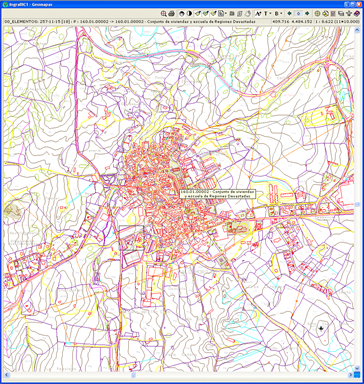Viewport: 364px width, 384px height.
Task: Expand the T text dropdown
Action: [270, 14]
